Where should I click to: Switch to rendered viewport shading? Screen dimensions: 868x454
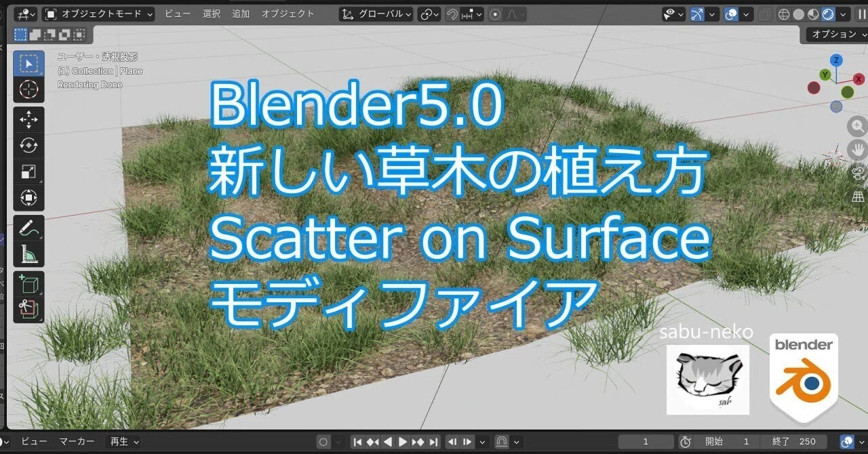point(828,14)
